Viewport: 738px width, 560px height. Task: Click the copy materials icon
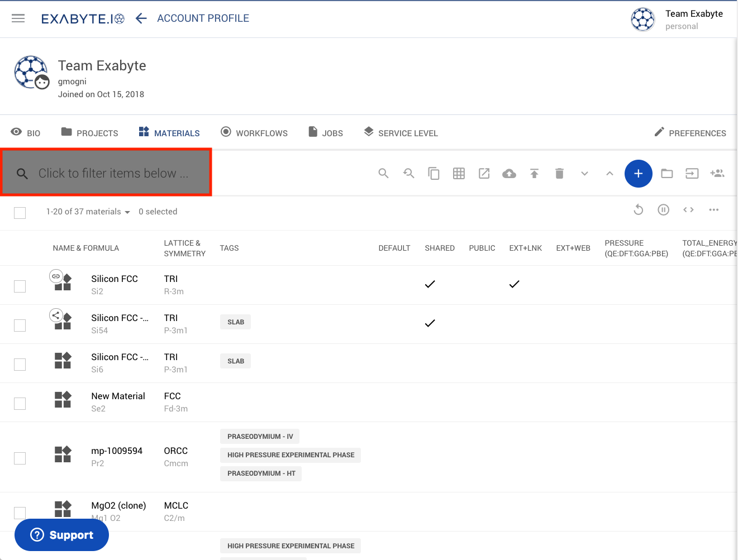click(x=434, y=174)
